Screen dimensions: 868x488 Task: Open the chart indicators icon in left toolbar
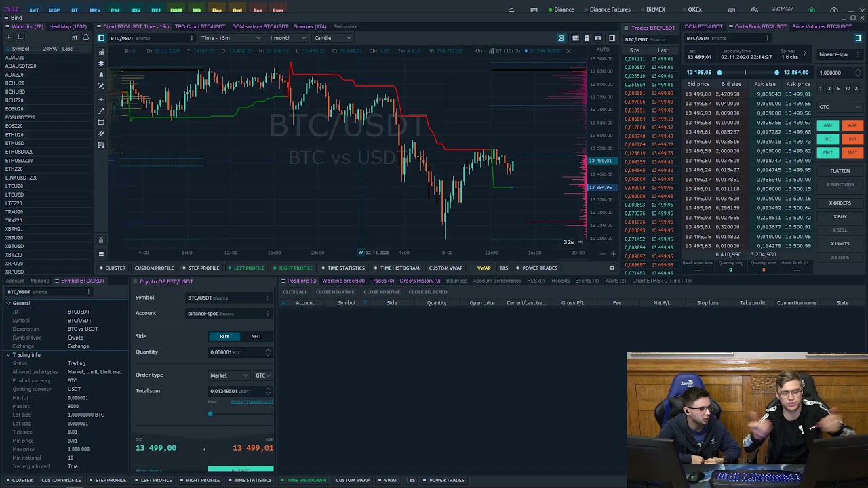101,52
